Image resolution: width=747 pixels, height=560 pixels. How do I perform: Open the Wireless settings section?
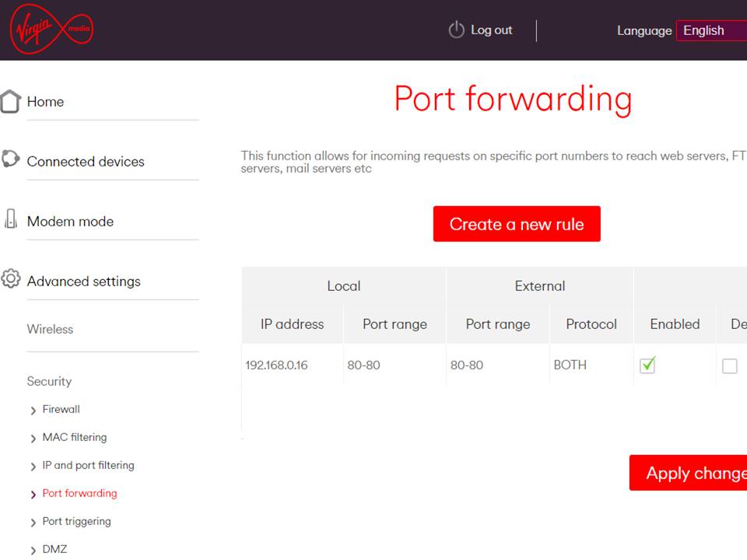coord(50,329)
